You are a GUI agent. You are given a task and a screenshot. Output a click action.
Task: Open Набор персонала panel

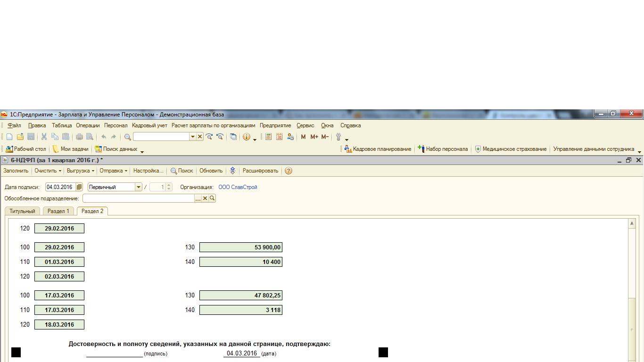[x=443, y=149]
